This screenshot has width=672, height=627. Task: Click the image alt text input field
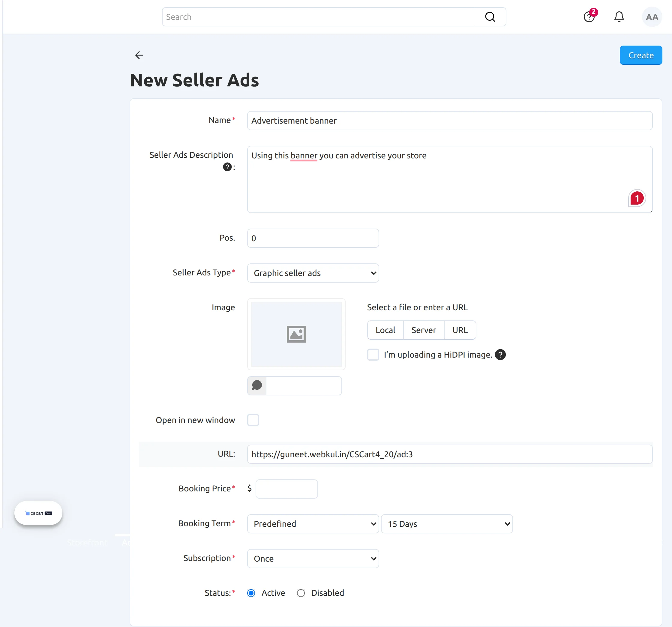click(304, 386)
